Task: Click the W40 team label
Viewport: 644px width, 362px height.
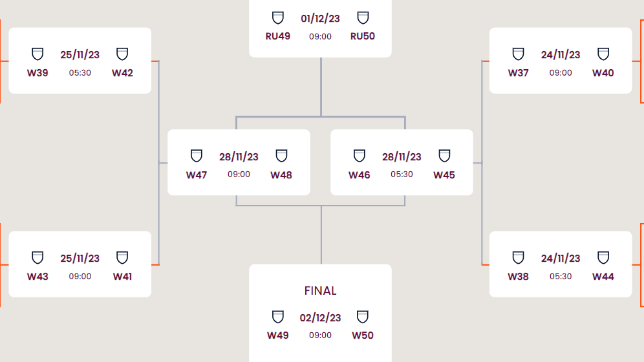Action: tap(603, 73)
